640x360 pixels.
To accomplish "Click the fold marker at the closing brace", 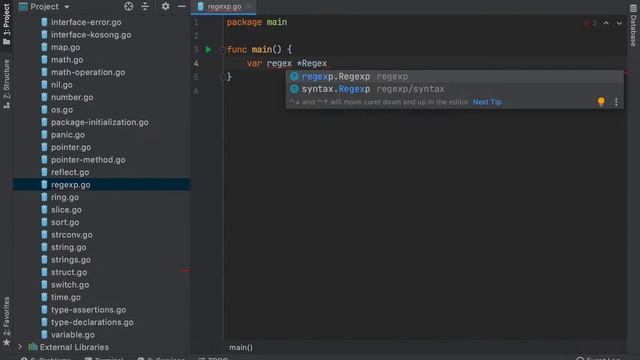I will pos(222,77).
